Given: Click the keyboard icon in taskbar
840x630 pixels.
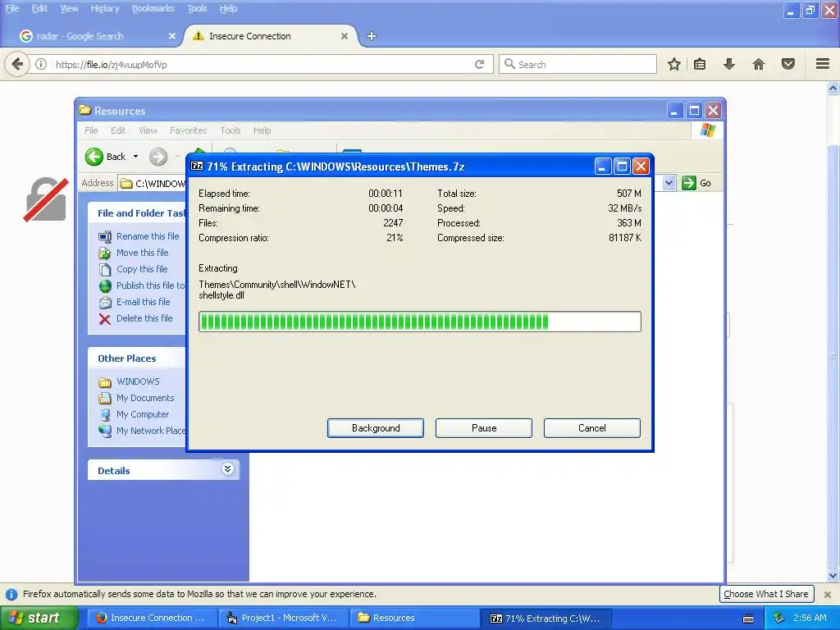Looking at the screenshot, I should click(748, 619).
